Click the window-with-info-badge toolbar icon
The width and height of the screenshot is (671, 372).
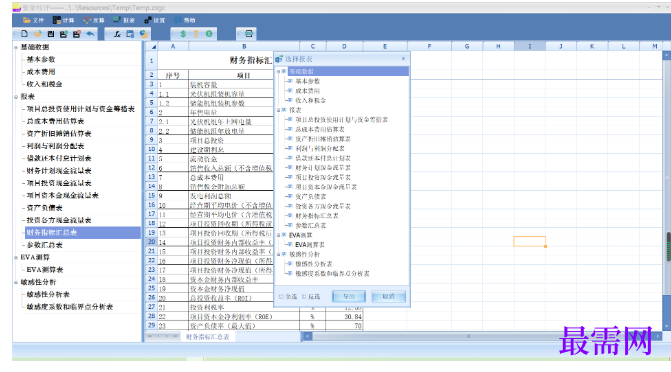130,34
